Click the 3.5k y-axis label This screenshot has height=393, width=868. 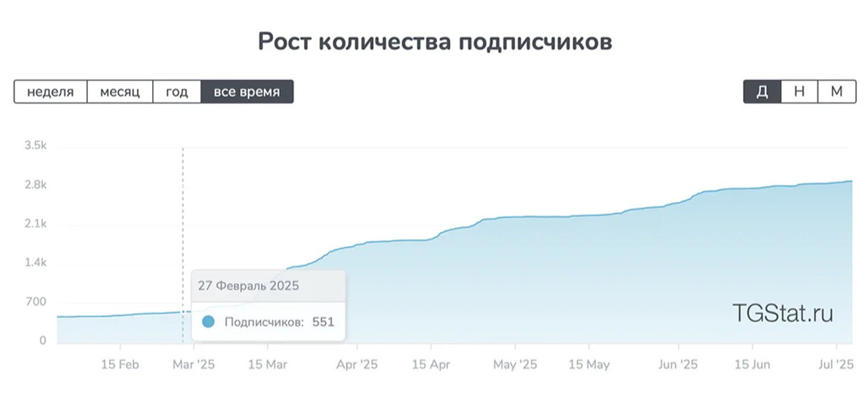pyautogui.click(x=35, y=146)
